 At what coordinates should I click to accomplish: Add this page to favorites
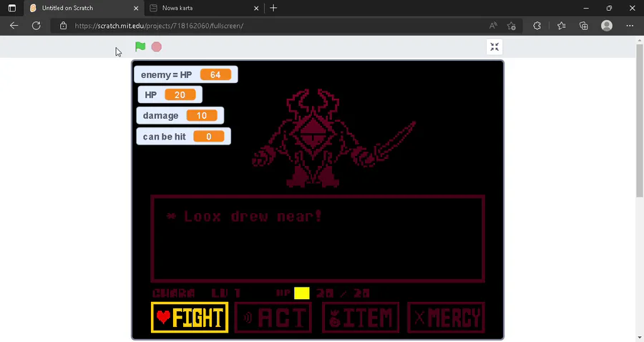click(512, 26)
